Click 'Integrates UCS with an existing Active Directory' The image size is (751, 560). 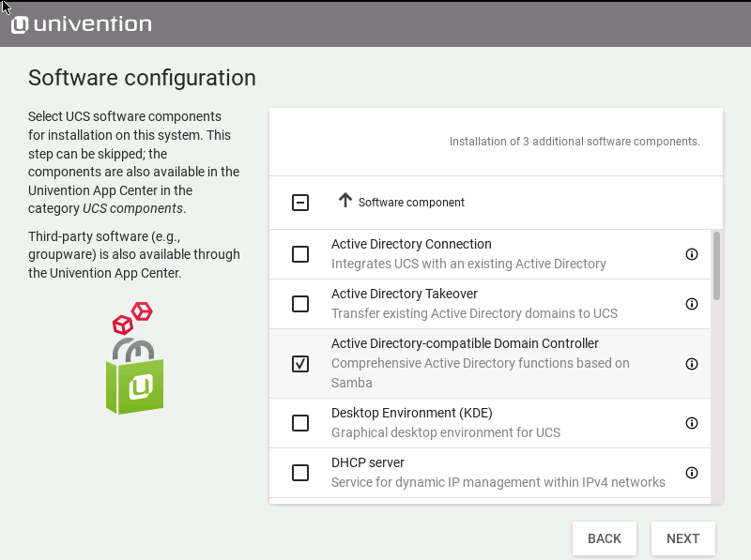(468, 264)
